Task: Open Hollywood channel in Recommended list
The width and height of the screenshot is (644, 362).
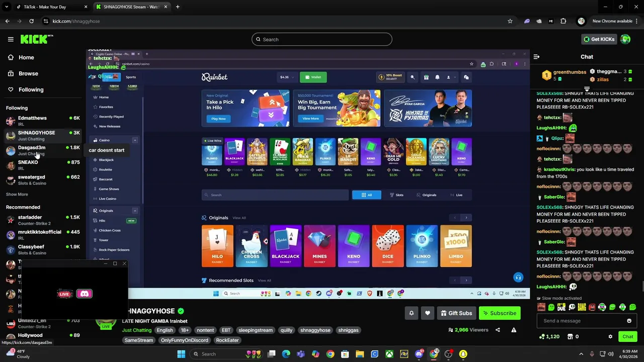Action: tap(43, 335)
